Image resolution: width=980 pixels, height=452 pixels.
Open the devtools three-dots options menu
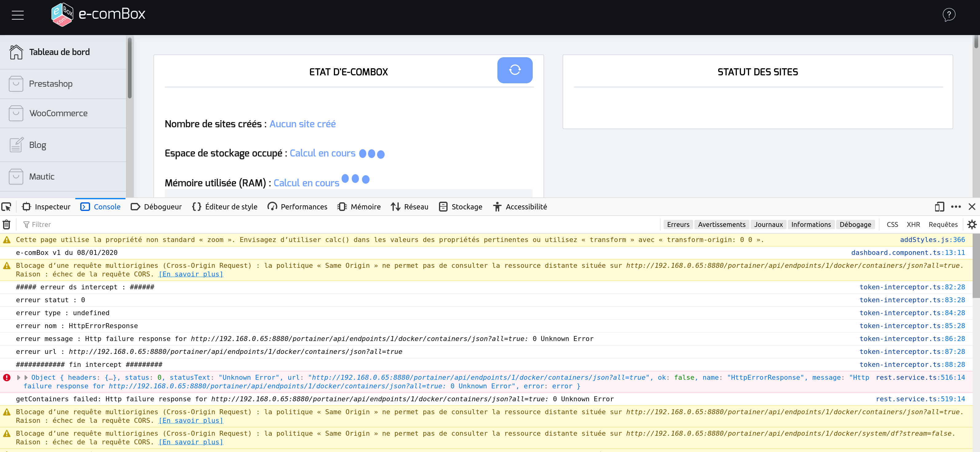click(x=956, y=207)
